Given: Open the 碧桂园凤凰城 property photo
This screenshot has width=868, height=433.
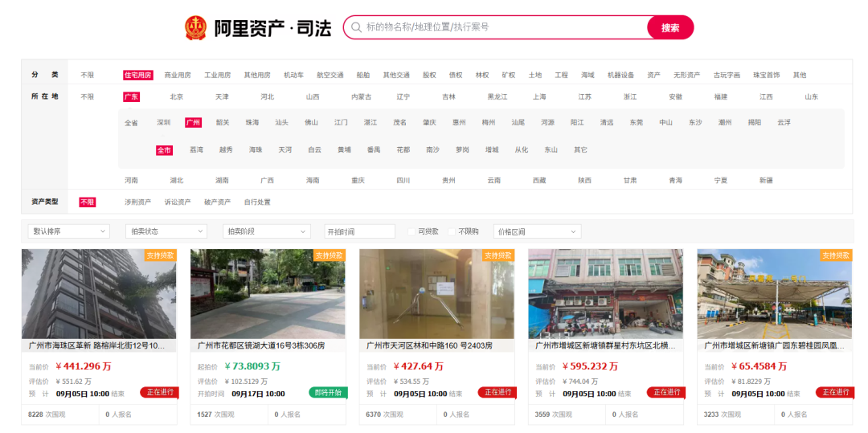Looking at the screenshot, I should (775, 294).
